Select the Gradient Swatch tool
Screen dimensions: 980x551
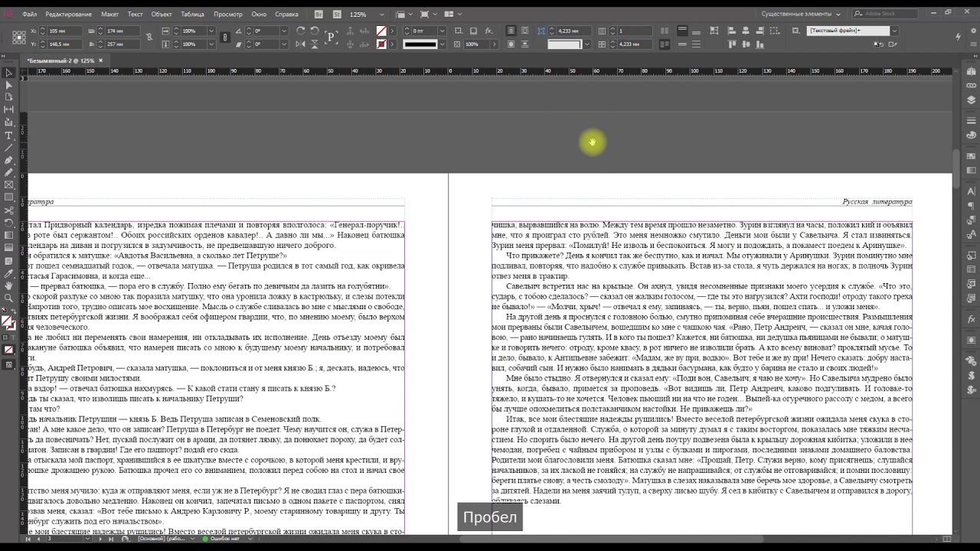click(x=9, y=235)
